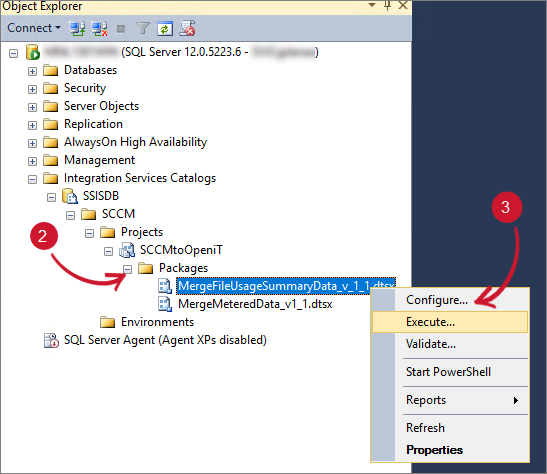Click the Databases folder icon
The width and height of the screenshot is (547, 474).
(51, 70)
